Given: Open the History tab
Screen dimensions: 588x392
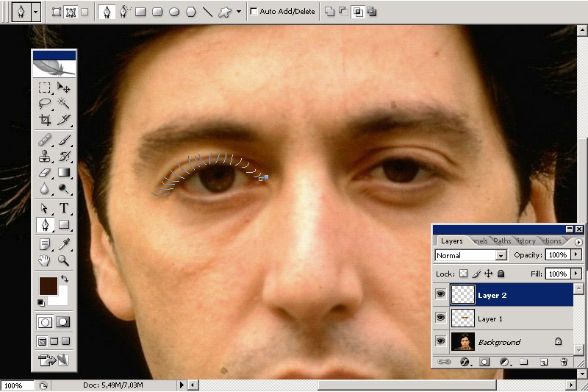Looking at the screenshot, I should [x=525, y=240].
